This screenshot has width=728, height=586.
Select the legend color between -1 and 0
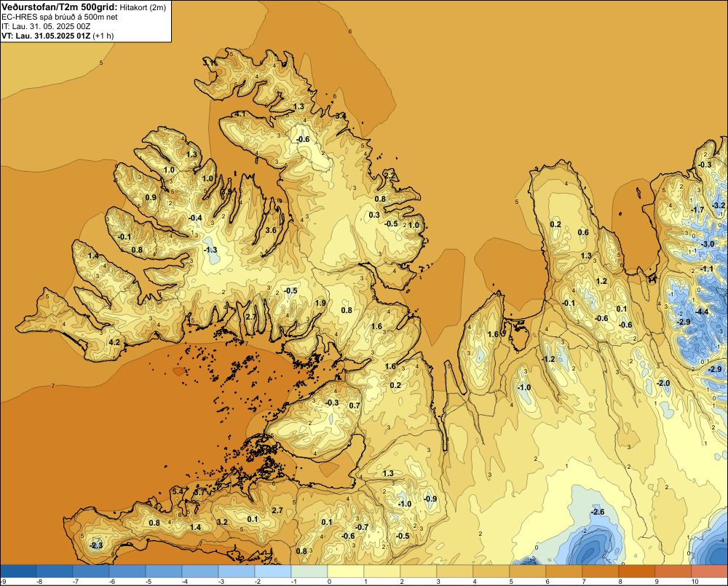tap(309, 571)
